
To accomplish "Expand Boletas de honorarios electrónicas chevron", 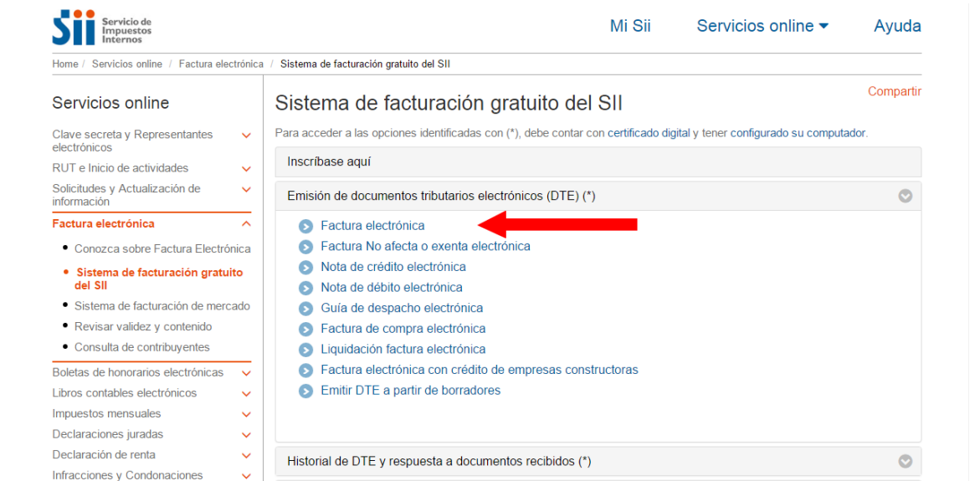I will [246, 374].
